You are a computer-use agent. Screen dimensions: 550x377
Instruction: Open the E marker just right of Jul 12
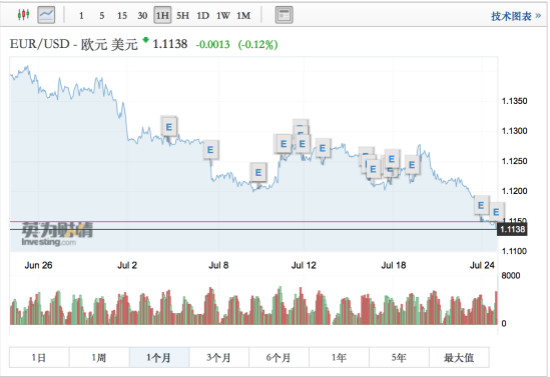(x=323, y=148)
